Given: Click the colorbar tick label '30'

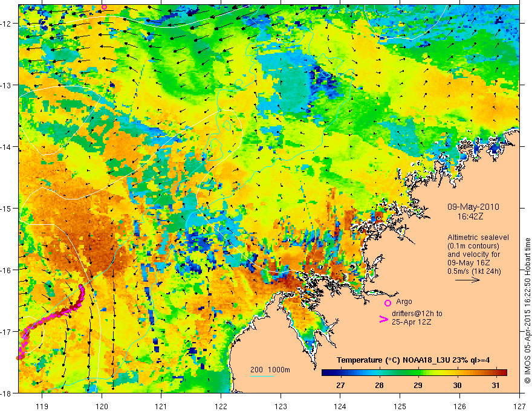Looking at the screenshot, I should [457, 385].
